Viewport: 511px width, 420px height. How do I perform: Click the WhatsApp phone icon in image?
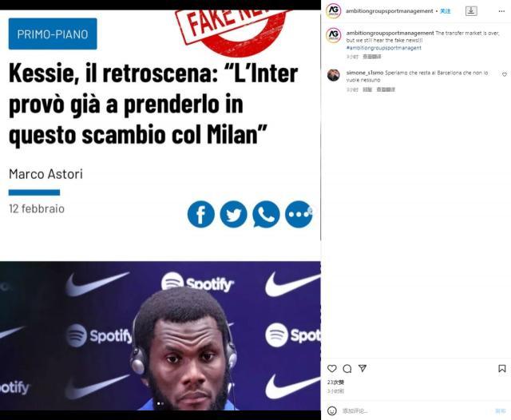coord(266,214)
